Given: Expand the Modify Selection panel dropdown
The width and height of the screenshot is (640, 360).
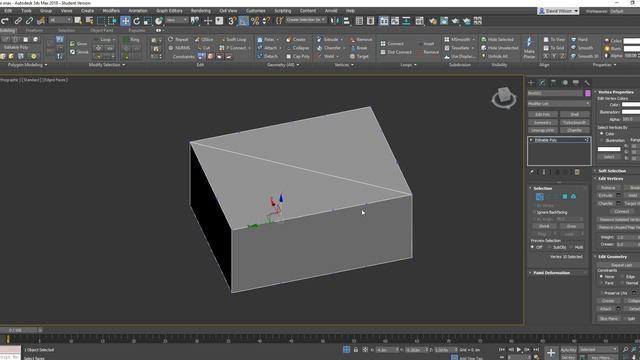Looking at the screenshot, I should click(x=107, y=65).
